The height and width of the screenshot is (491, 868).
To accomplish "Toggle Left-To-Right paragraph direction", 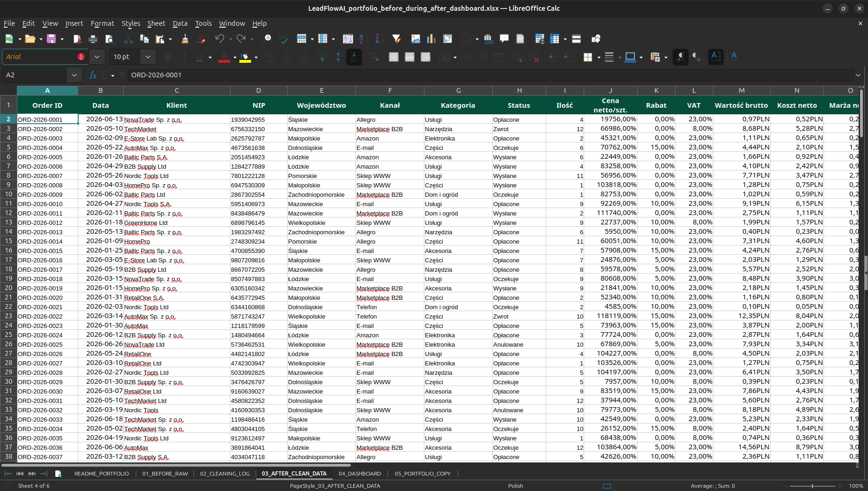I will 681,57.
